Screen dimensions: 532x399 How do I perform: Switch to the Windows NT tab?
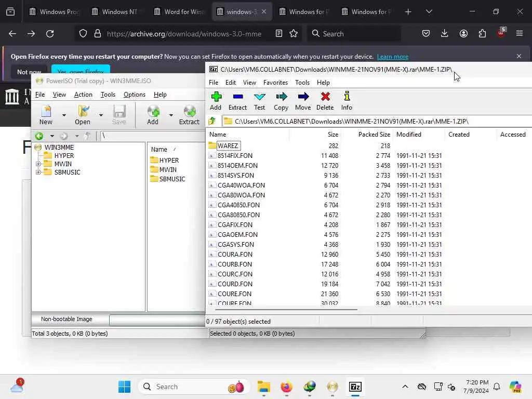117,11
